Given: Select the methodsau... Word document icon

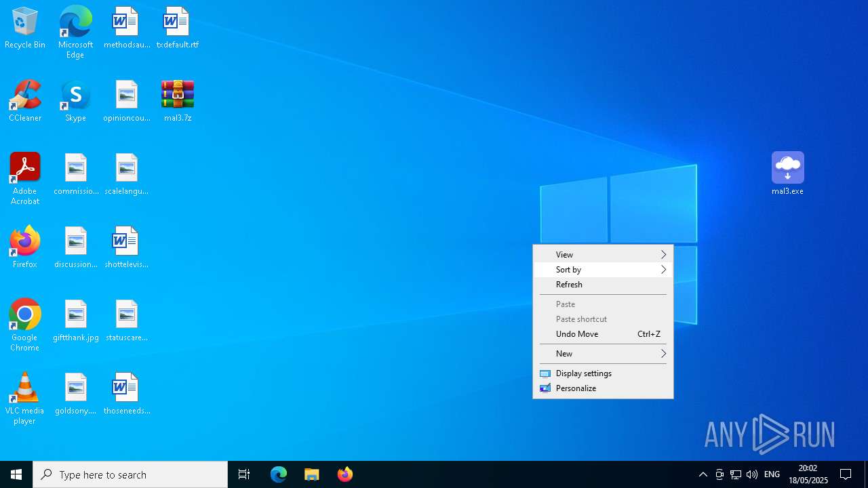Looking at the screenshot, I should click(x=126, y=28).
